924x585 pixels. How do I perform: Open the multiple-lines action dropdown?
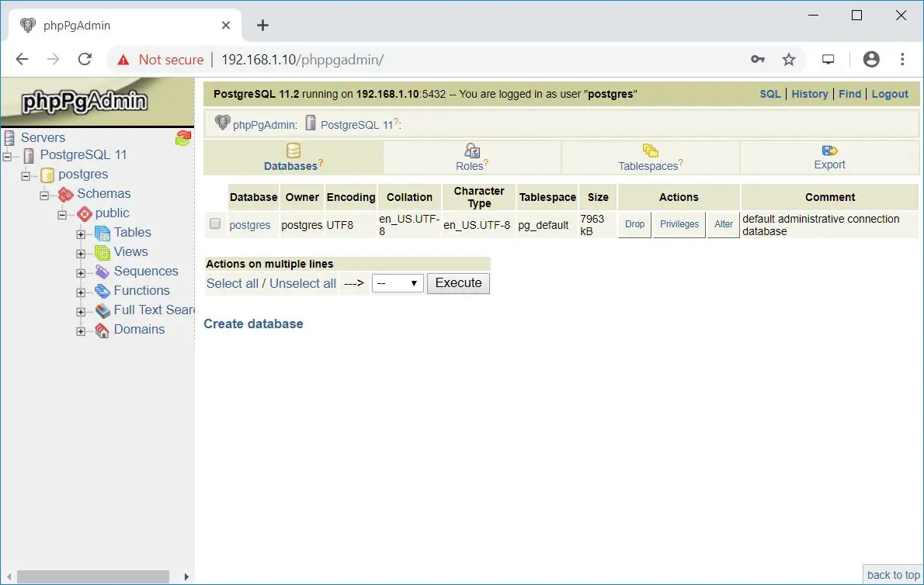click(x=398, y=284)
